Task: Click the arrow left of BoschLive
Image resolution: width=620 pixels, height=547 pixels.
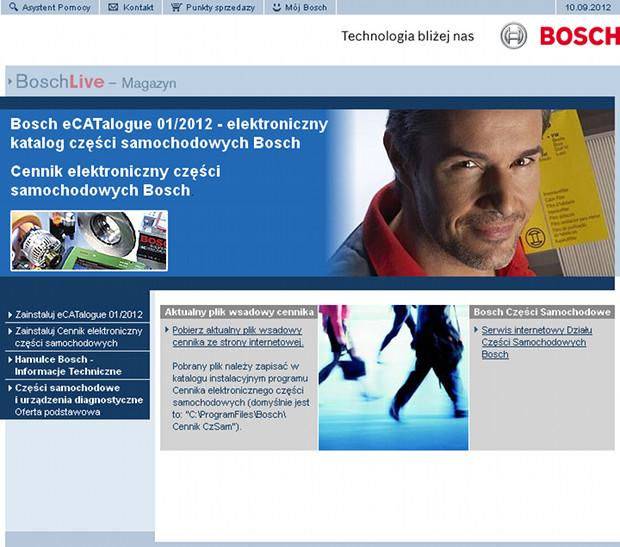Action: click(10, 82)
